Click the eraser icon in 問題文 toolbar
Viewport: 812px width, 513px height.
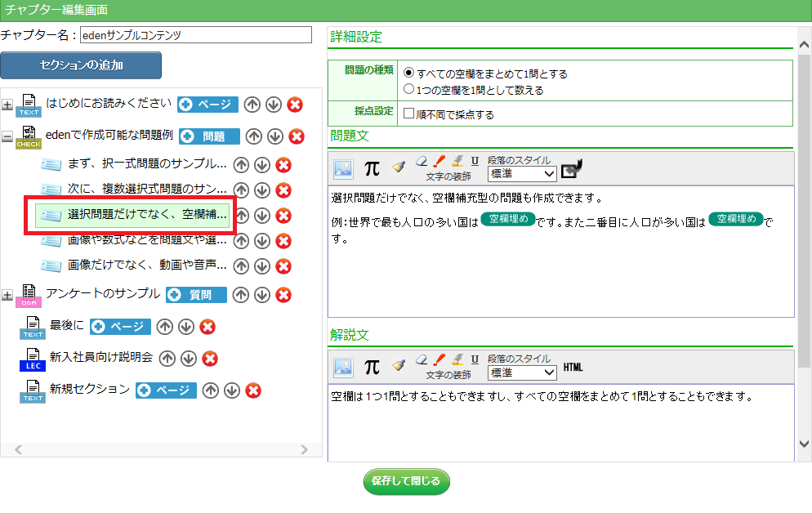coord(422,161)
